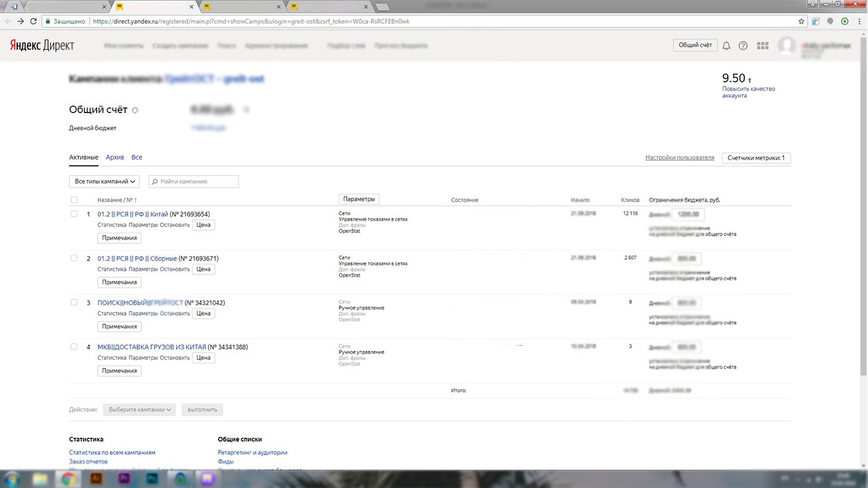The image size is (868, 488).
Task: Click the user avatar picture
Action: [787, 46]
